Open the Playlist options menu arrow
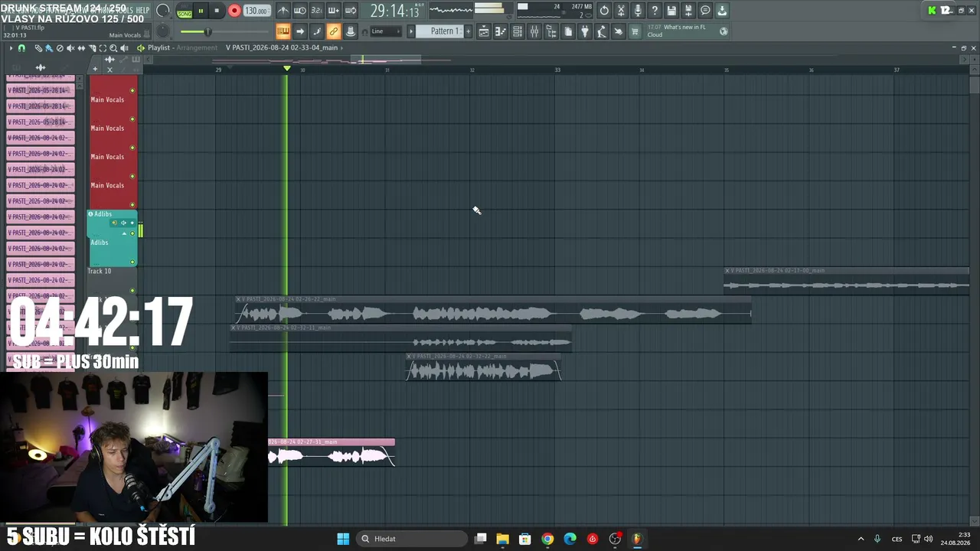Image resolution: width=980 pixels, height=551 pixels. point(11,48)
